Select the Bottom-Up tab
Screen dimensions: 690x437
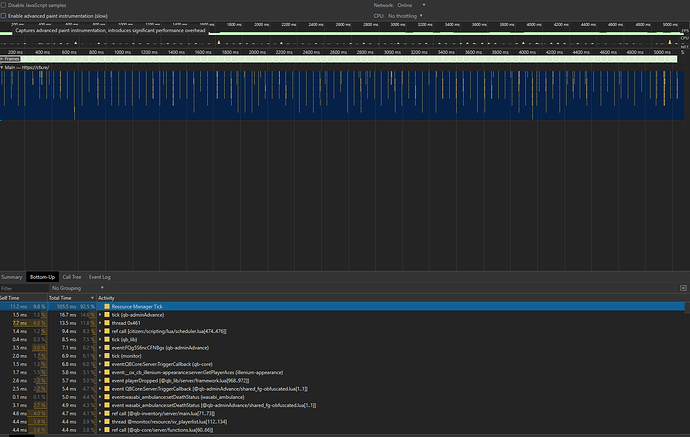click(x=42, y=276)
